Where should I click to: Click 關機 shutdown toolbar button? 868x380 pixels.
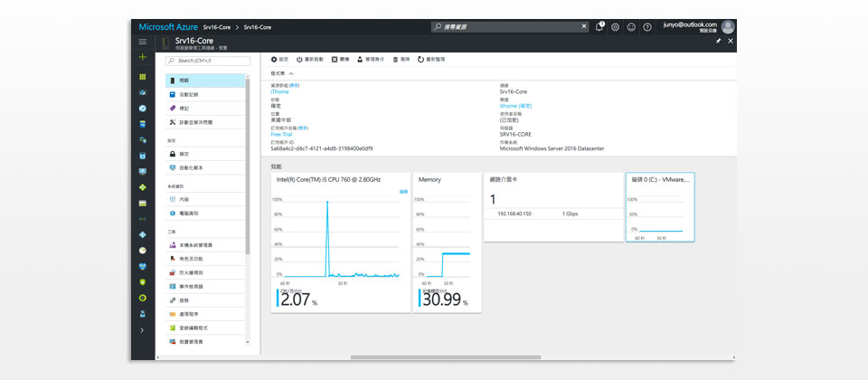coord(341,60)
